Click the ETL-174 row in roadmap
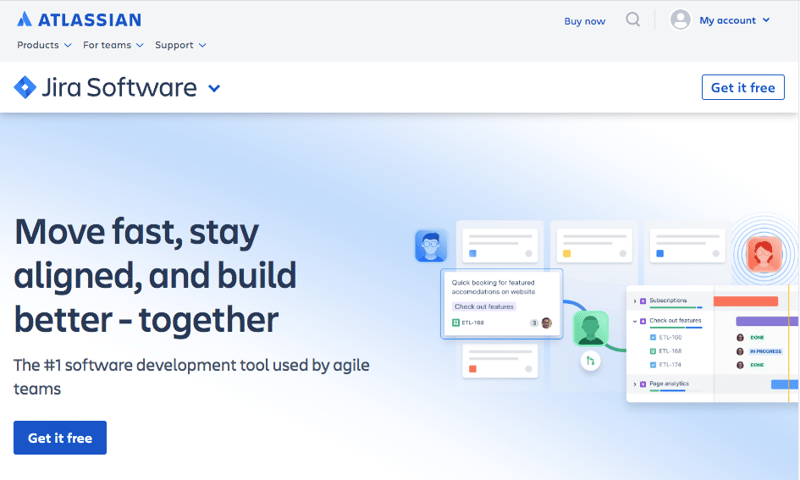Screen dimensions: 800x480 [666, 365]
